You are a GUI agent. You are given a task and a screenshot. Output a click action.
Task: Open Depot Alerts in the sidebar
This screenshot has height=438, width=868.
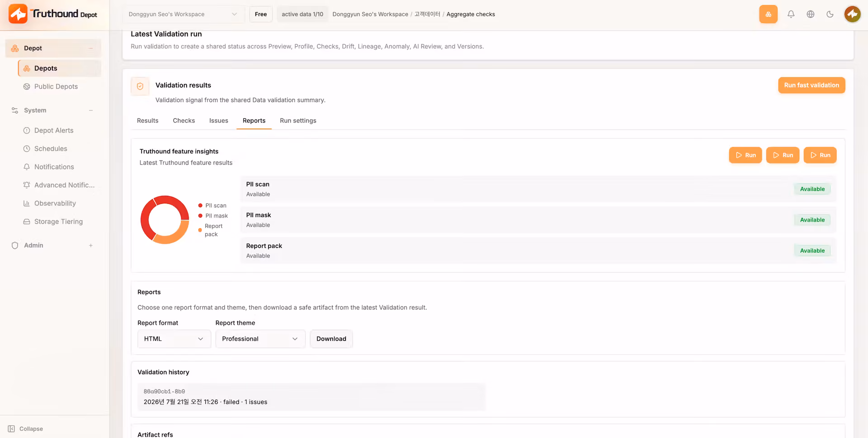53,130
